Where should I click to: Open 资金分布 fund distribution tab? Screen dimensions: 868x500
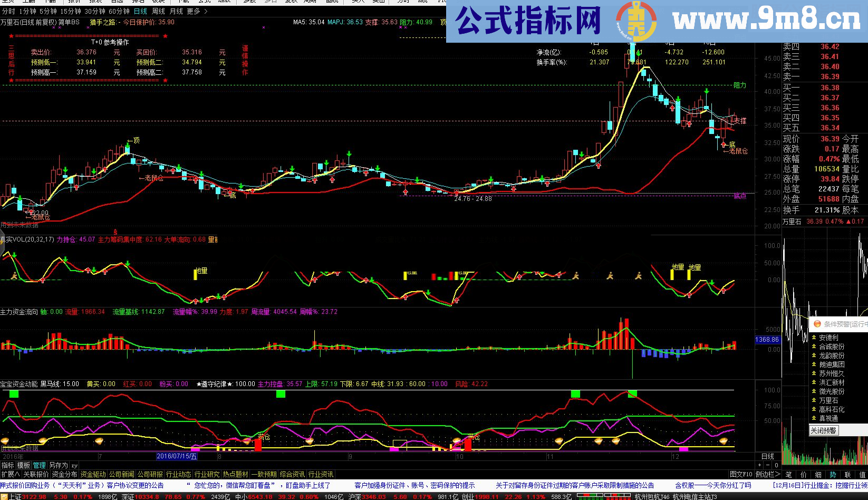coord(64,474)
